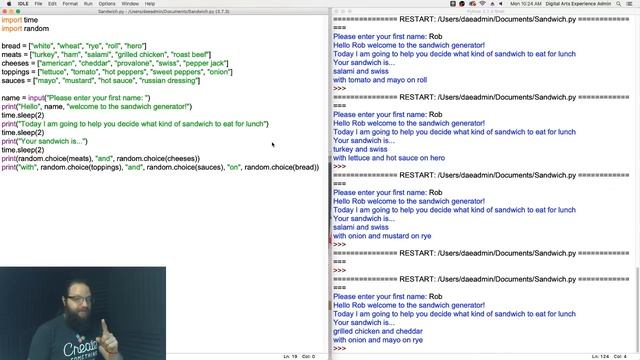
Task: Click the shell window's vertical scrollbar
Action: click(637, 310)
